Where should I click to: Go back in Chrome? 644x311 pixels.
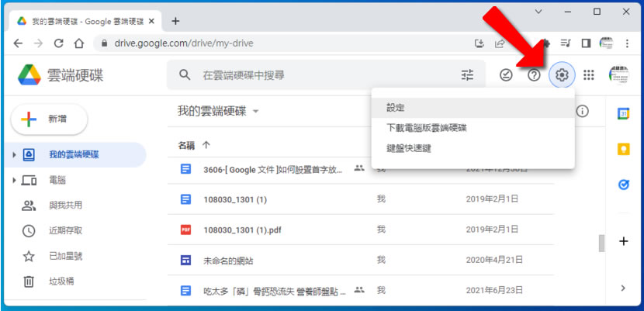pyautogui.click(x=18, y=43)
